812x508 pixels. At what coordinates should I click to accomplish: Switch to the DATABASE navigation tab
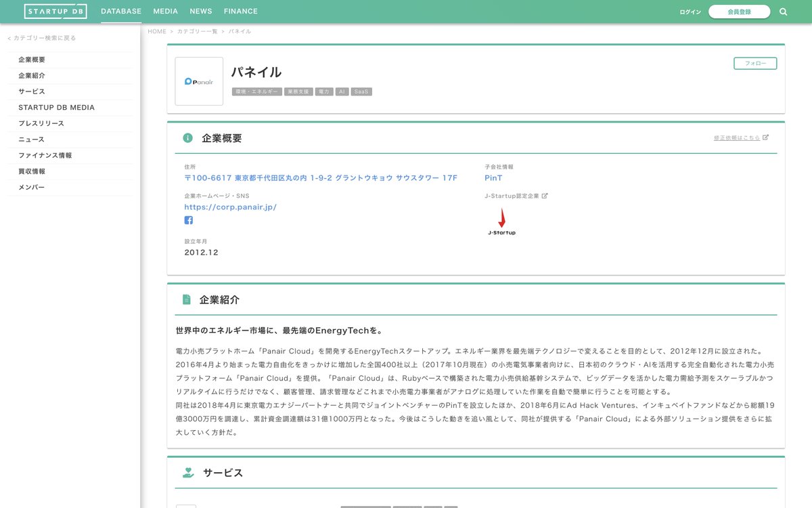121,11
